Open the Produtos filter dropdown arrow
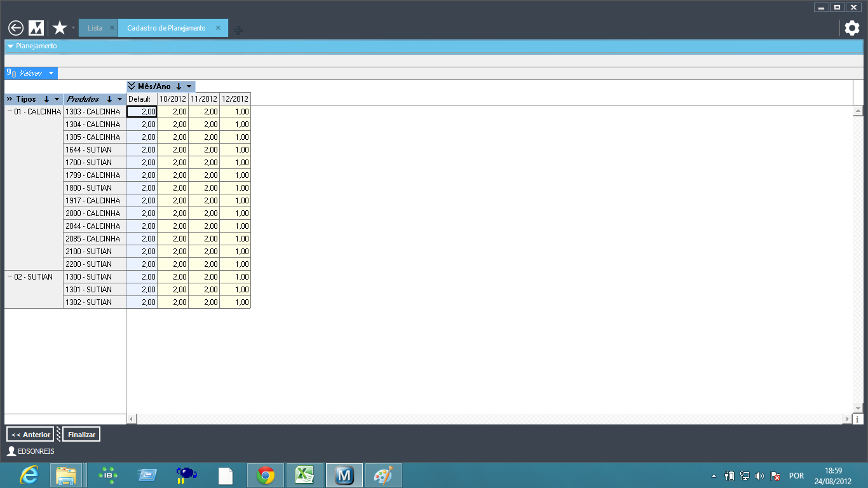This screenshot has height=488, width=868. (x=119, y=99)
